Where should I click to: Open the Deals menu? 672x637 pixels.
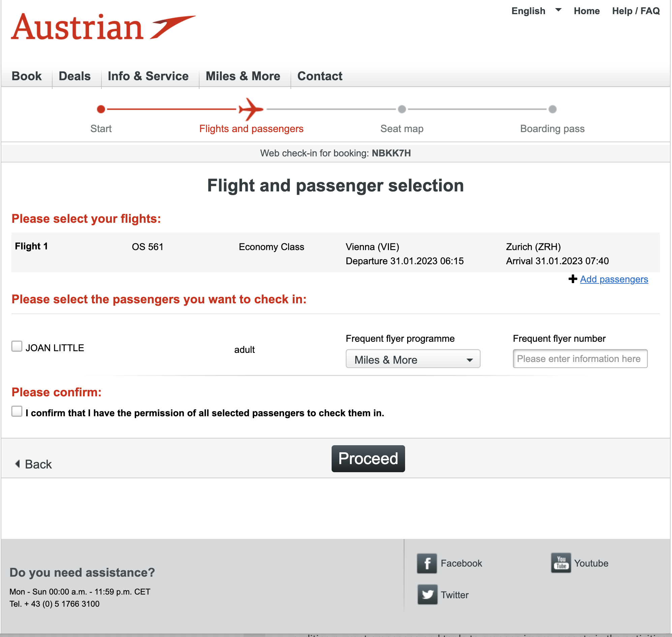coord(74,76)
